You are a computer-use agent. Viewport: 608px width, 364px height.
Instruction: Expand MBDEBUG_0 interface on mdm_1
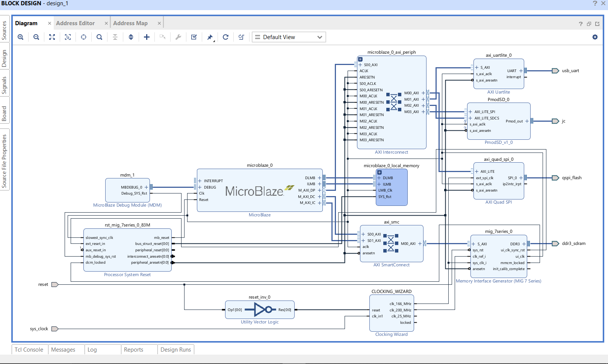(146, 187)
